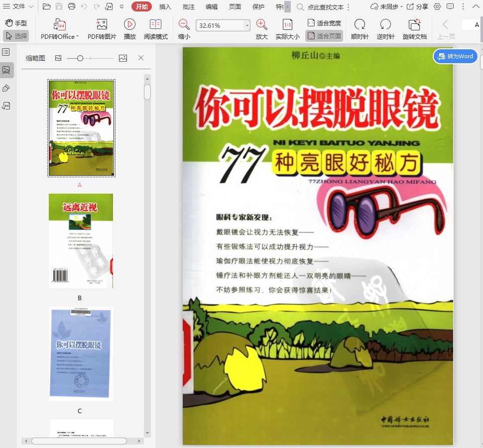The width and height of the screenshot is (483, 448).
Task: Switch to the 页面 tab
Action: click(235, 6)
